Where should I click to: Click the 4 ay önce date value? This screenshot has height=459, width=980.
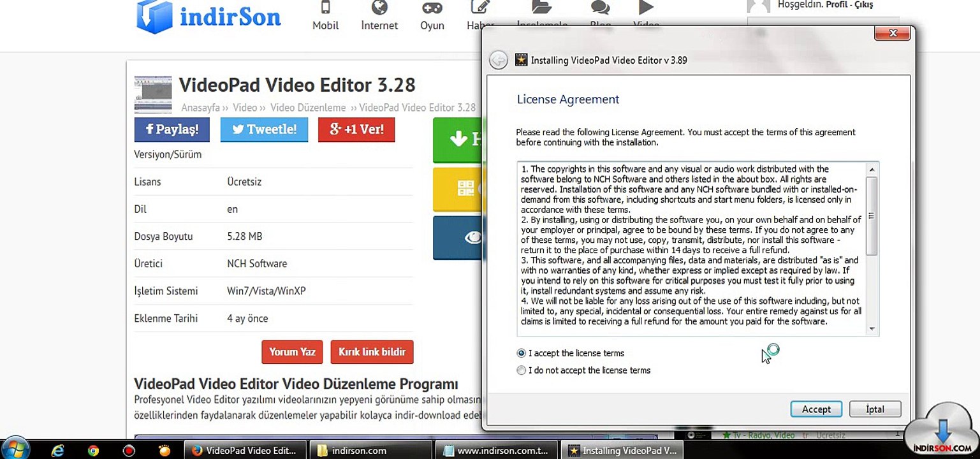pyautogui.click(x=247, y=319)
